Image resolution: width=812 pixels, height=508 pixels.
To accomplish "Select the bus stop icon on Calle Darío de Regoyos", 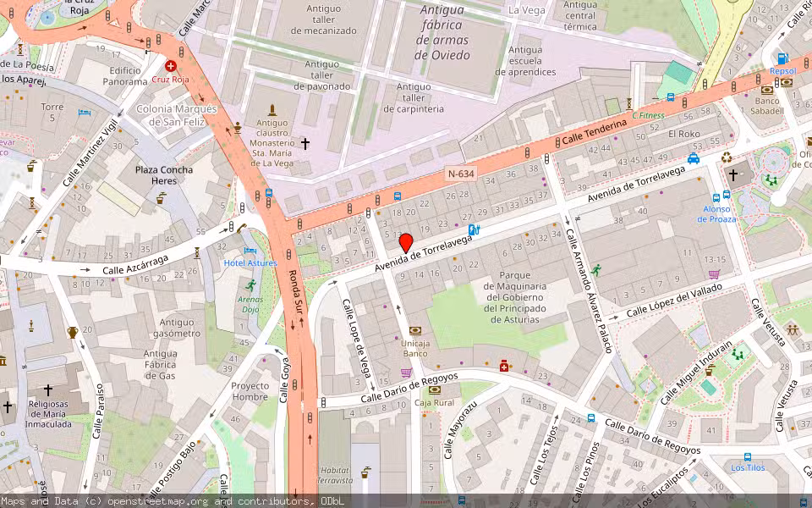I will [591, 418].
